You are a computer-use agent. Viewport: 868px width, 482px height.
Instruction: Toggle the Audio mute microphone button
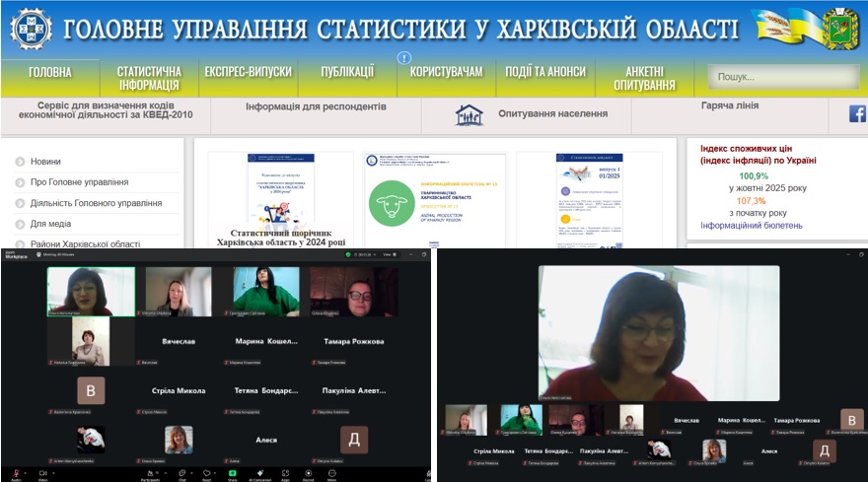(x=15, y=472)
